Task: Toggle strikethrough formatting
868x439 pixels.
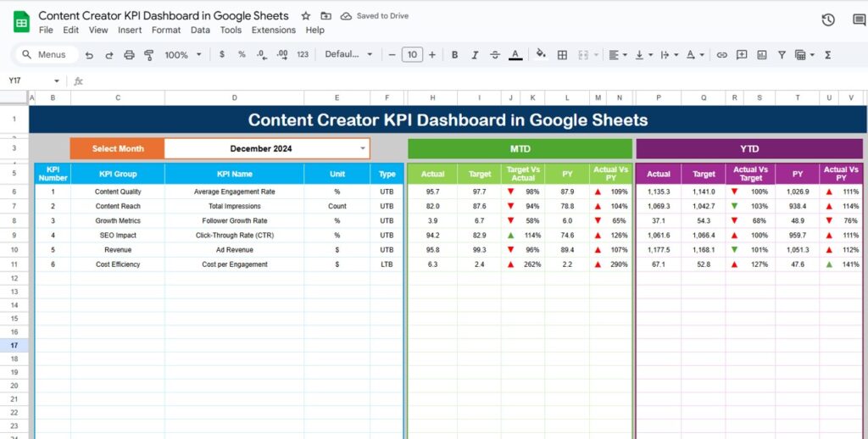Action: (x=495, y=55)
